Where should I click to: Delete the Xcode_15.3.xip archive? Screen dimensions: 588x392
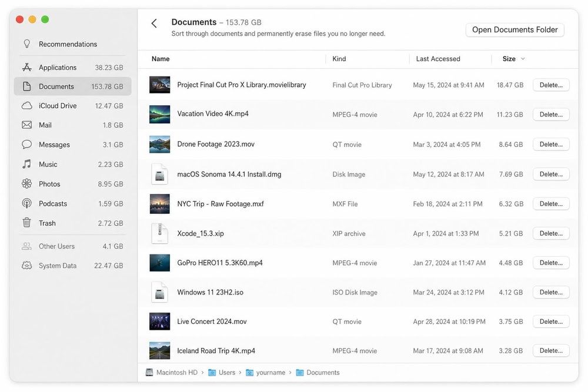[x=551, y=233]
